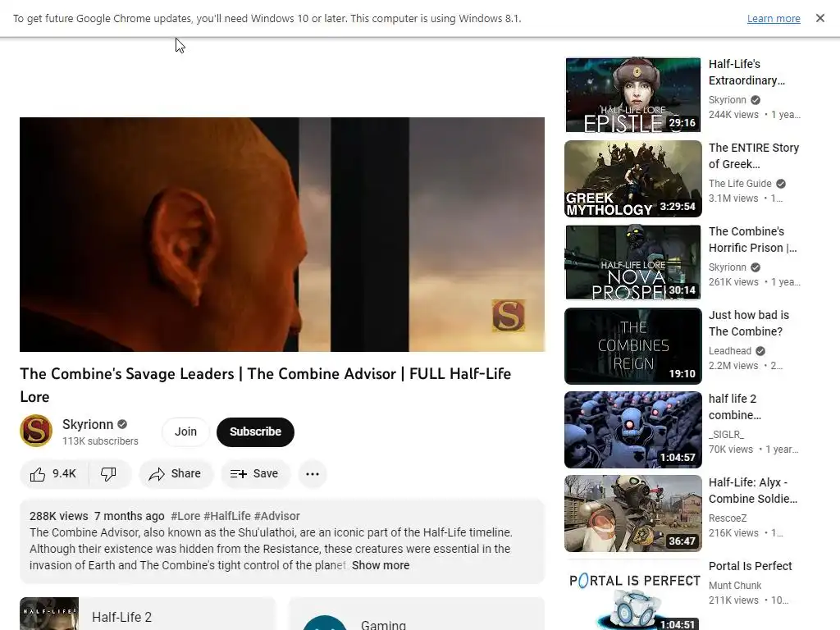Dislike the video with thumbs down icon
This screenshot has width=840, height=630.
click(x=109, y=474)
